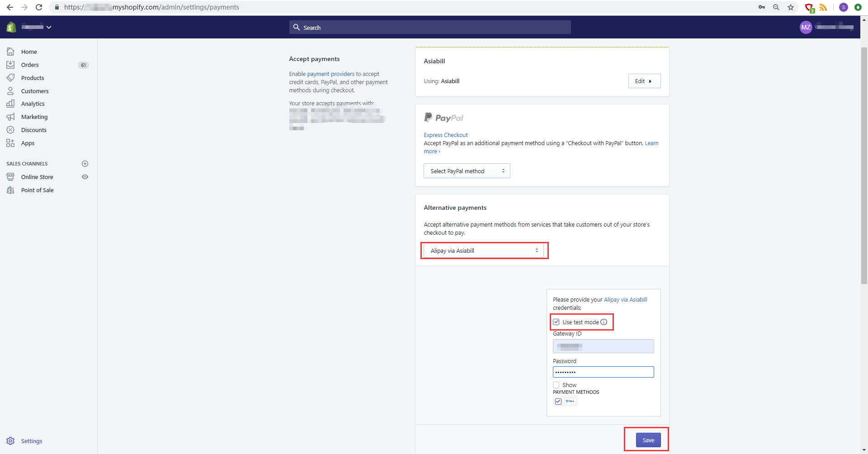The image size is (868, 454).
Task: Click the Settings gear icon
Action: [x=10, y=441]
